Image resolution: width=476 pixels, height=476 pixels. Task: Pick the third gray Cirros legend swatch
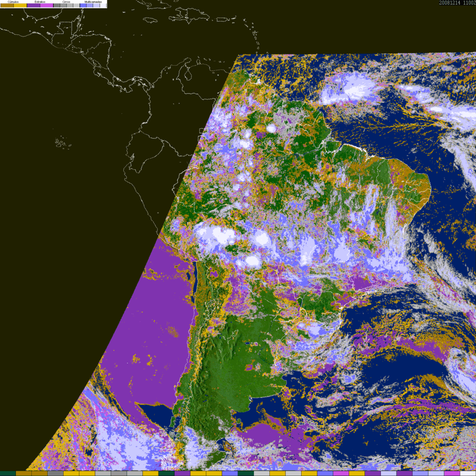pos(70,5)
